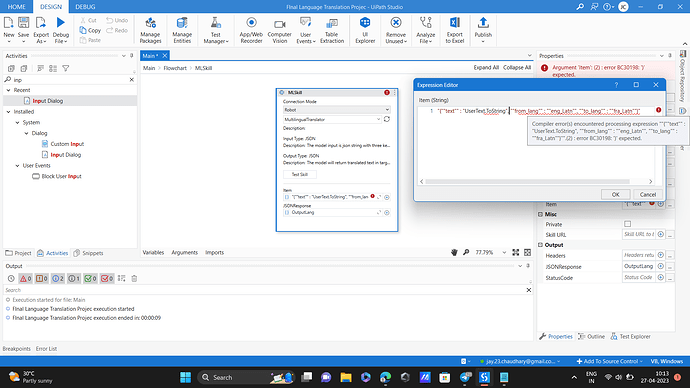
Task: Open Manage Packages
Action: point(150,30)
